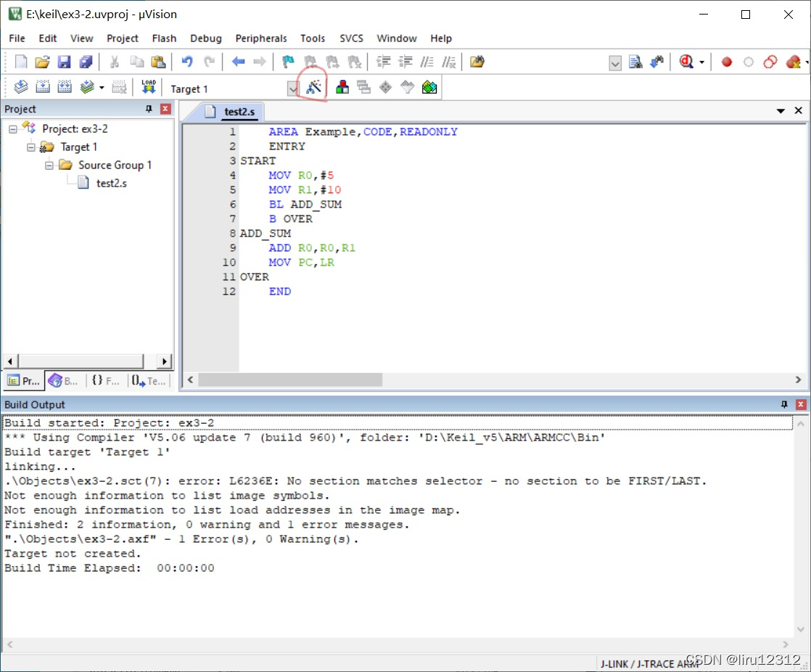Open the Peripherals menu
This screenshot has height=672, width=811.
pyautogui.click(x=261, y=38)
